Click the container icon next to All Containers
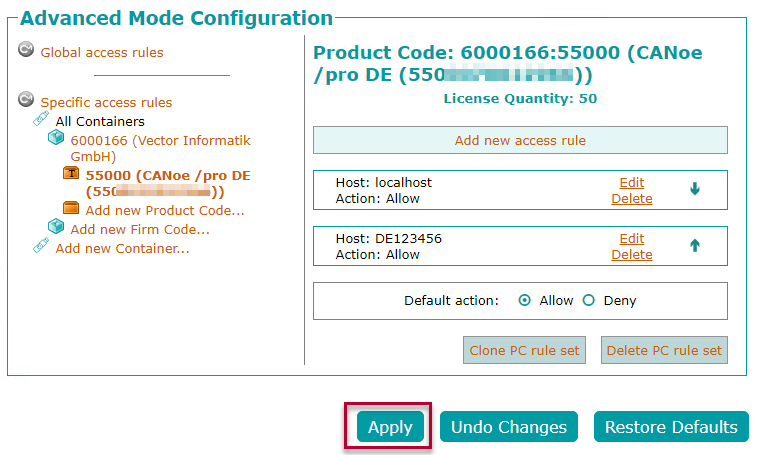757x455 pixels. pos(41,118)
